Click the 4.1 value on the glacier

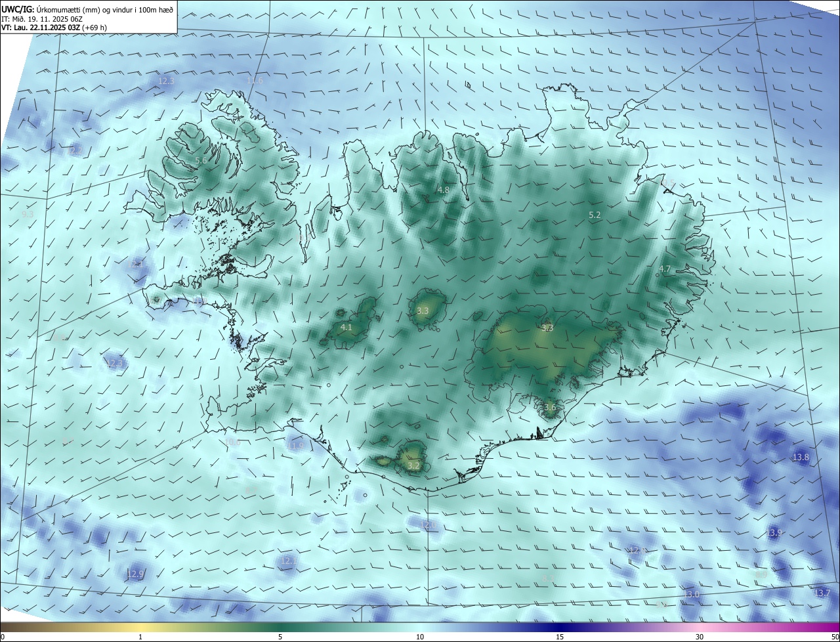click(x=346, y=328)
